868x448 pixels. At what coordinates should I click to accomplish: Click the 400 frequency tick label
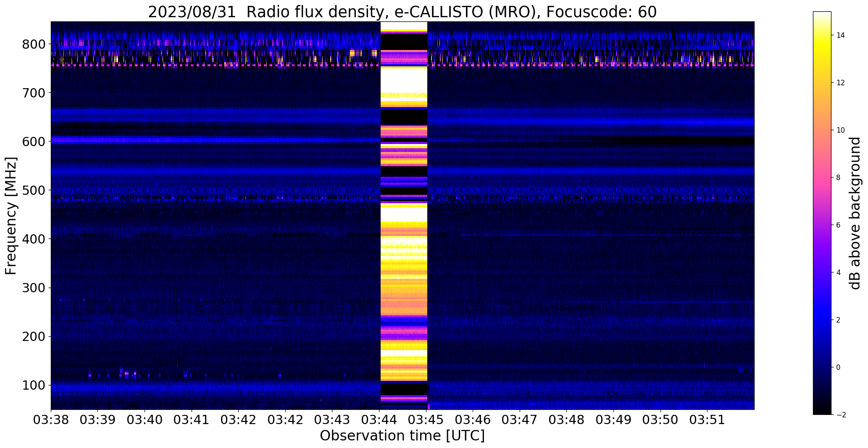click(34, 239)
